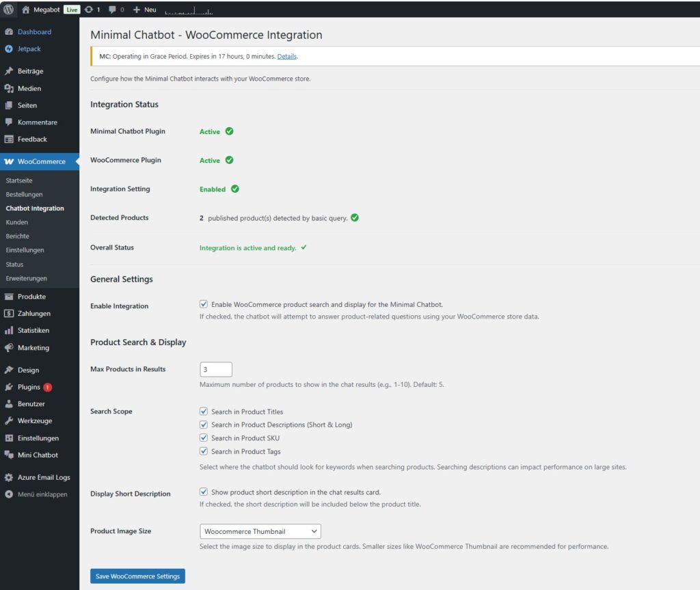The width and height of the screenshot is (700, 590).
Task: Toggle Show product short description checkbox
Action: 204,492
